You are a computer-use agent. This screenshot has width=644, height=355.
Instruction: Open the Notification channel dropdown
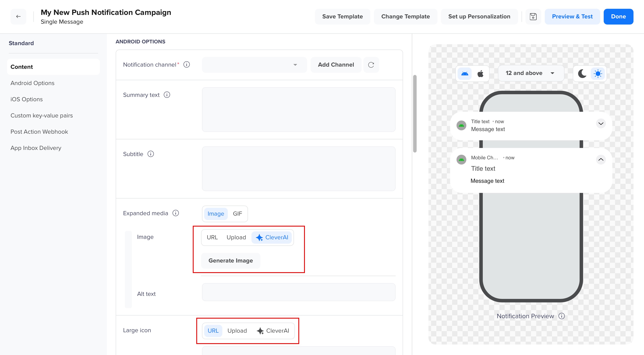(254, 65)
